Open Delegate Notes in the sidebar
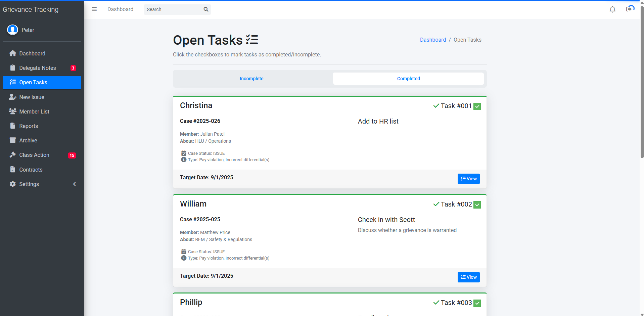Screen dimensions: 644x316 pos(38,68)
